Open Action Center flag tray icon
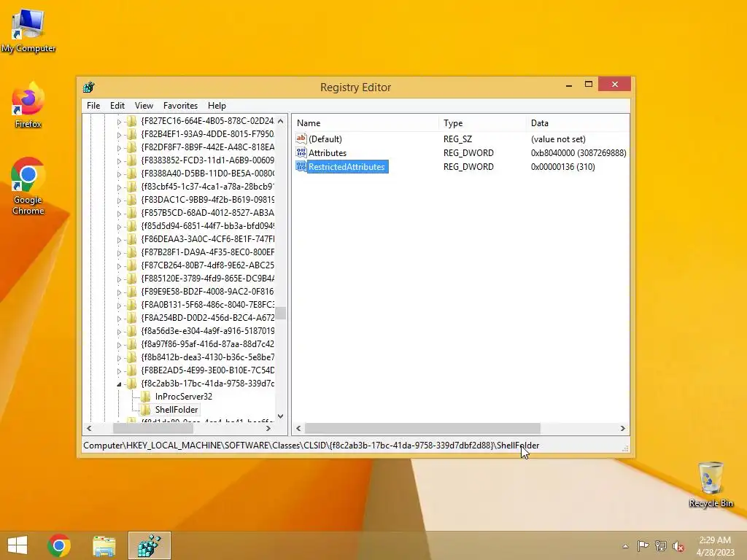Screen dimensions: 747x560 point(643,546)
